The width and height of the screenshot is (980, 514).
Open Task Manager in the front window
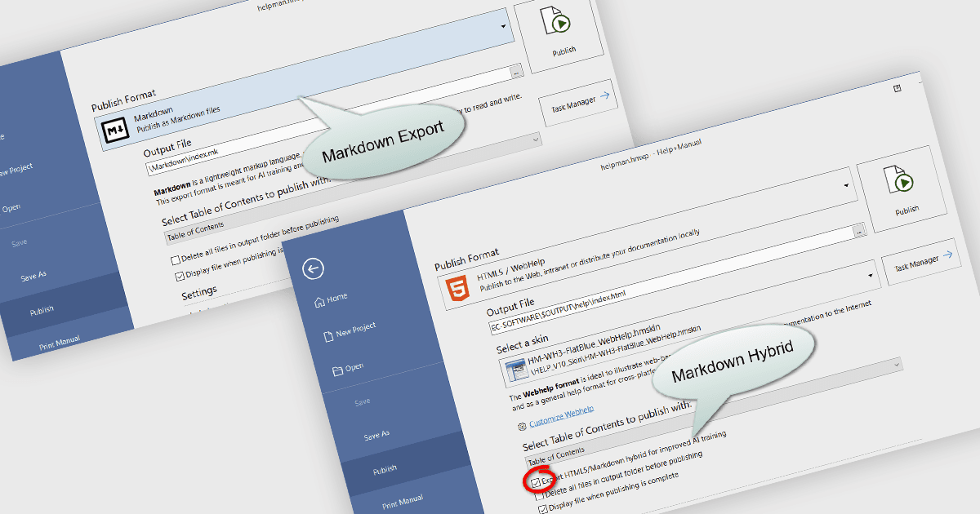click(921, 263)
